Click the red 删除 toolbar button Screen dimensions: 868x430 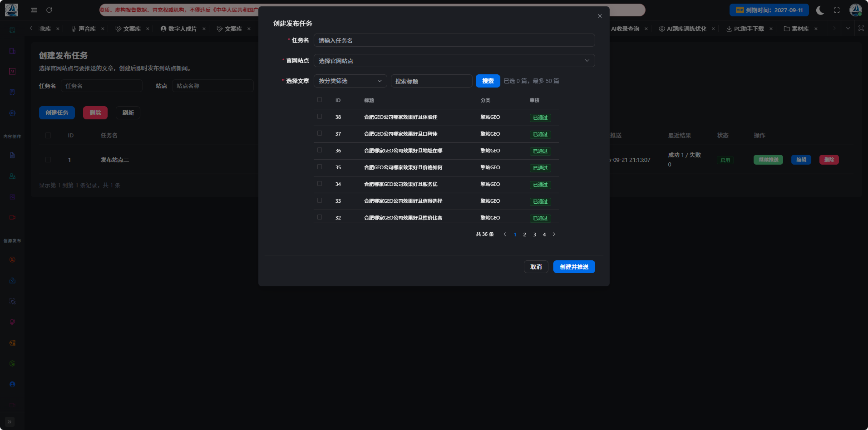coord(95,113)
